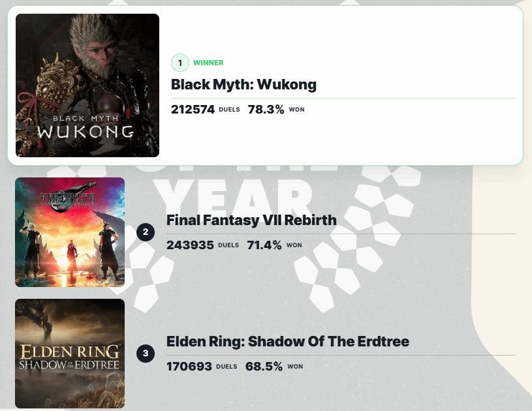Select the 68.5% won percentage
The height and width of the screenshot is (411, 532).
pyautogui.click(x=264, y=367)
